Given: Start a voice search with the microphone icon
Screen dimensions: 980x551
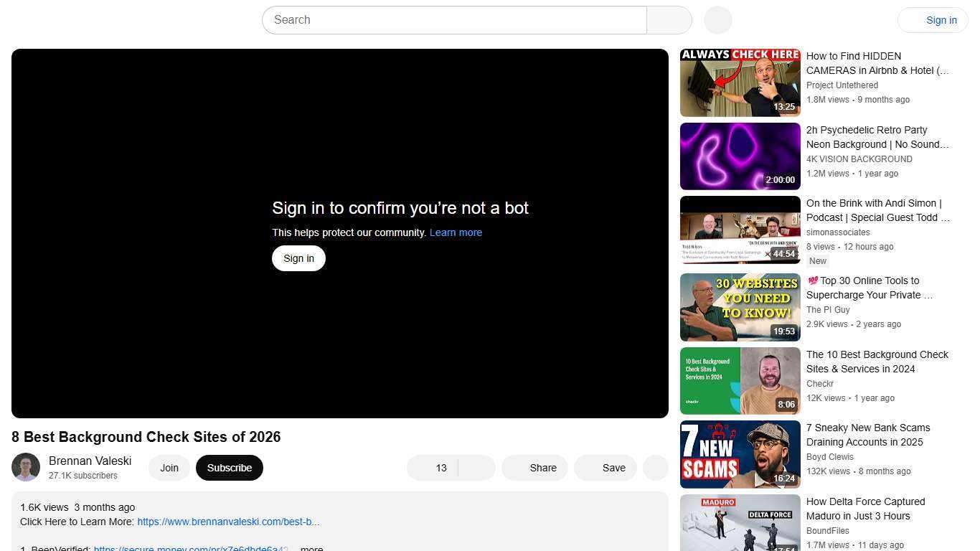Looking at the screenshot, I should (717, 19).
